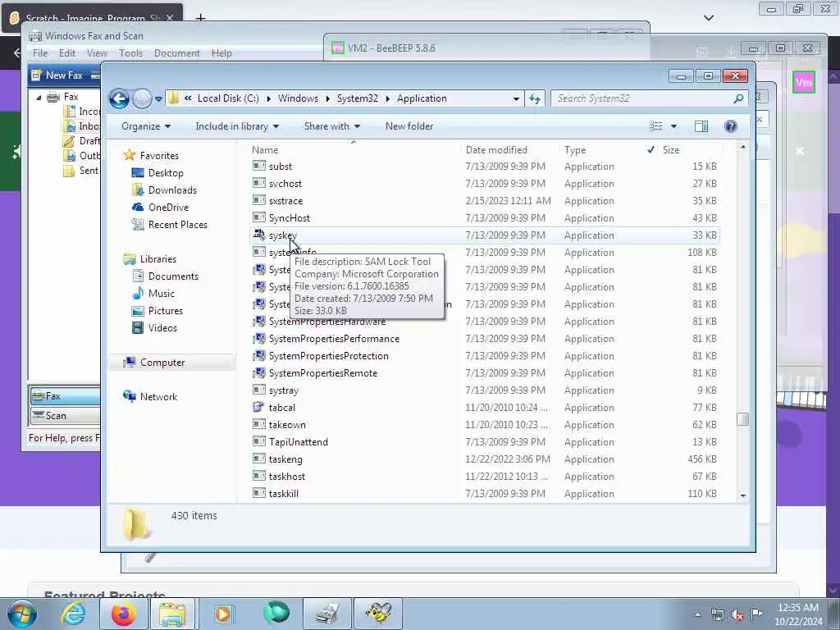Click the refresh button next to address bar
The height and width of the screenshot is (630, 840).
[x=535, y=98]
